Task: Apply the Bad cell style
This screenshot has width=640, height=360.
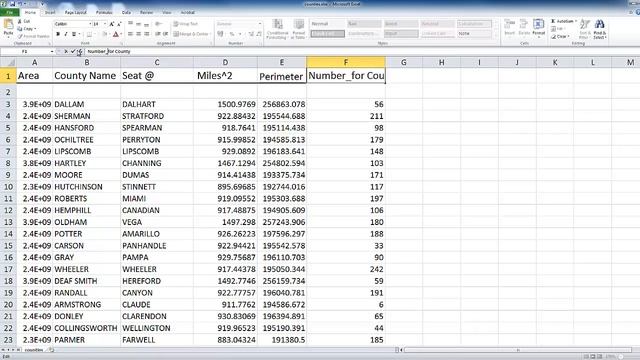Action: pos(364,24)
